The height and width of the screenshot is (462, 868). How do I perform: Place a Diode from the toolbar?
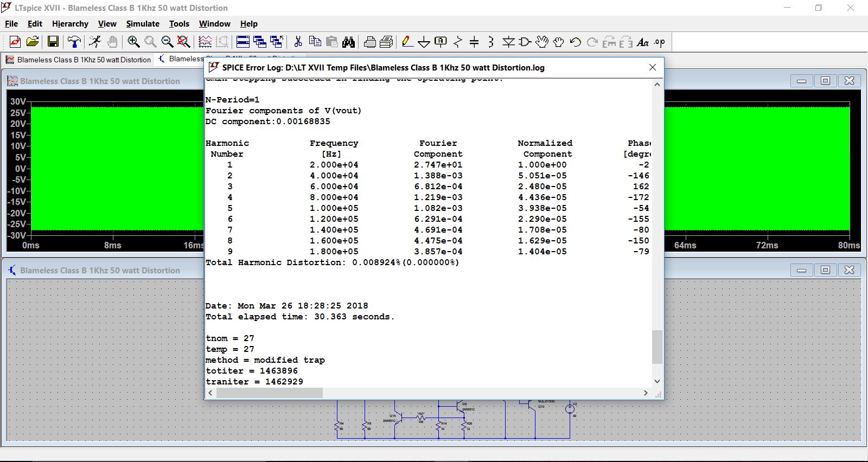point(508,42)
